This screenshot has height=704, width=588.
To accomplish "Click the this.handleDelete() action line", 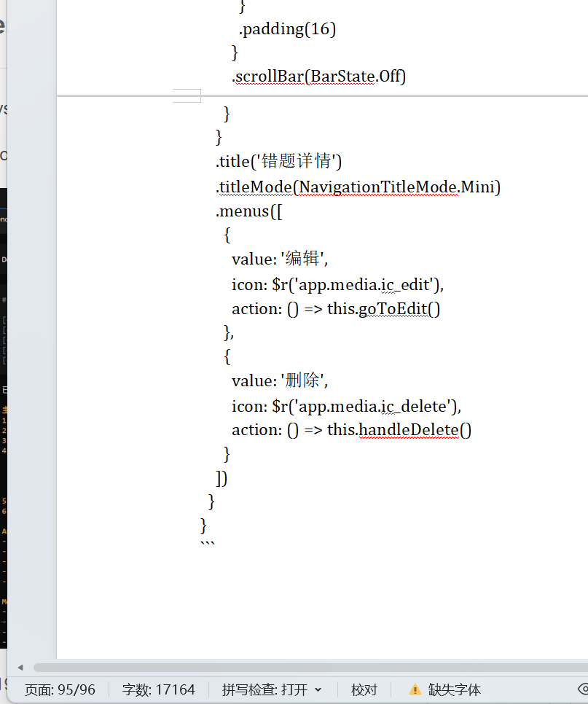I will [351, 430].
